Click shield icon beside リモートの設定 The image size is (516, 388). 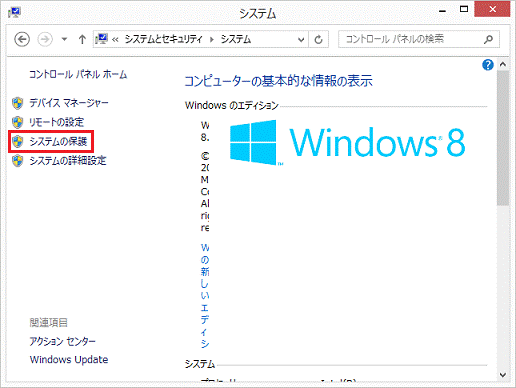pyautogui.click(x=17, y=123)
